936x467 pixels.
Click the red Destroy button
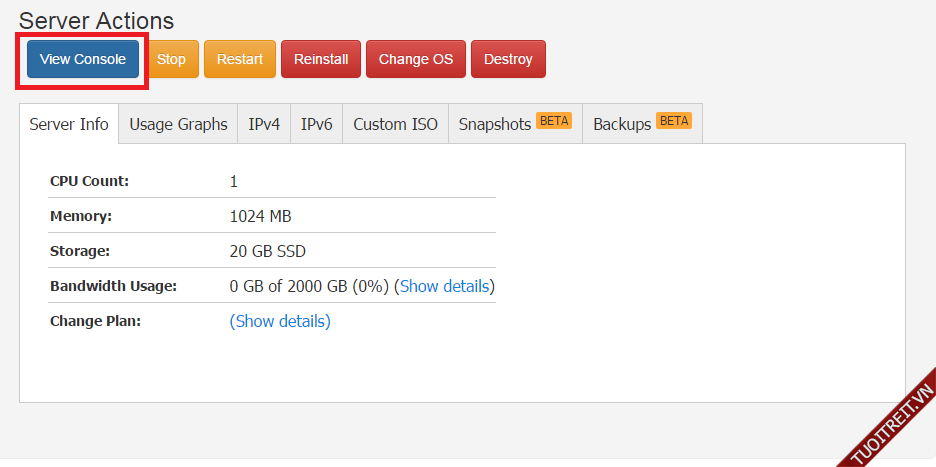508,59
